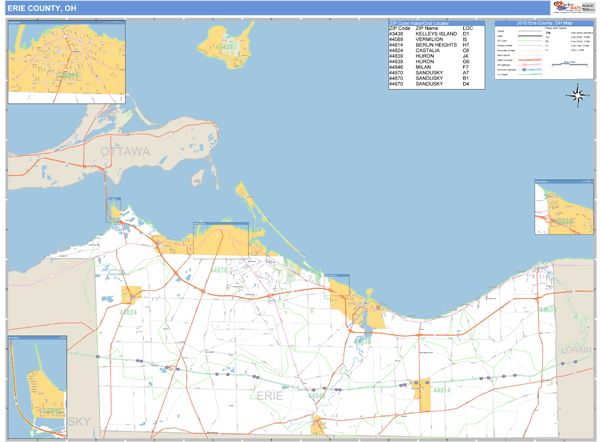600x442 pixels.
Task: Select the Vermilion row in ZIP index
Action: click(x=430, y=40)
